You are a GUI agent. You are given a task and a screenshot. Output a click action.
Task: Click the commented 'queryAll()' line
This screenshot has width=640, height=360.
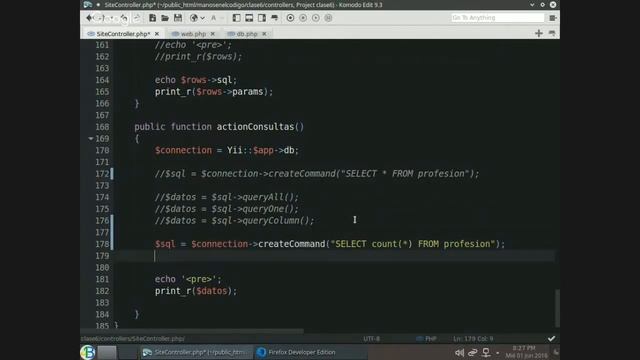click(227, 197)
